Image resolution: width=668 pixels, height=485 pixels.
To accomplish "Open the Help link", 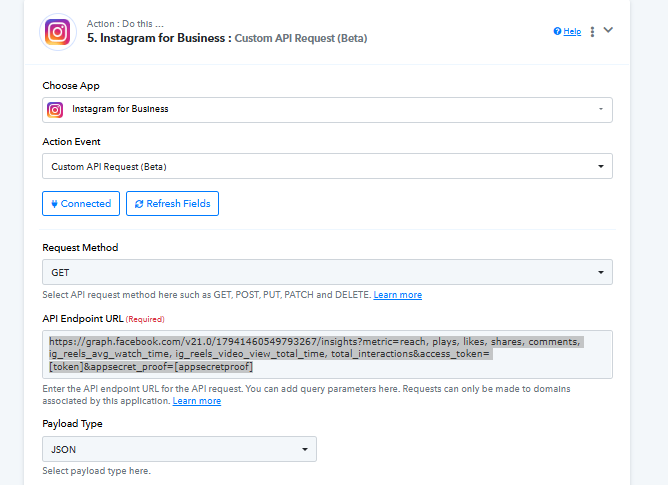I will 572,31.
